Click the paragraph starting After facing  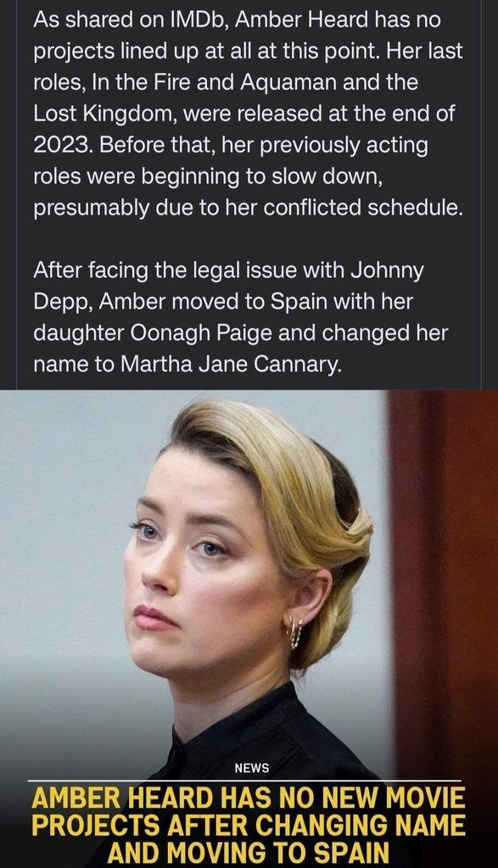[240, 318]
